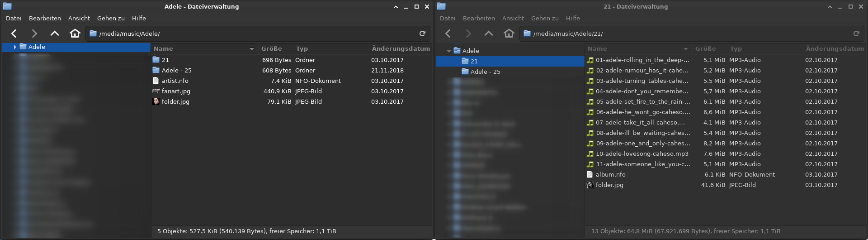Select the 10-adele-lovesong-caheso.mp3 music icon
Viewport: 868px width, 240px height.
[x=590, y=154]
